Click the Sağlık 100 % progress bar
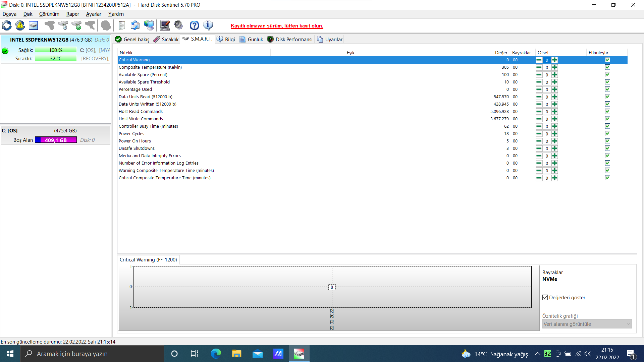The height and width of the screenshot is (362, 644). pos(56,50)
